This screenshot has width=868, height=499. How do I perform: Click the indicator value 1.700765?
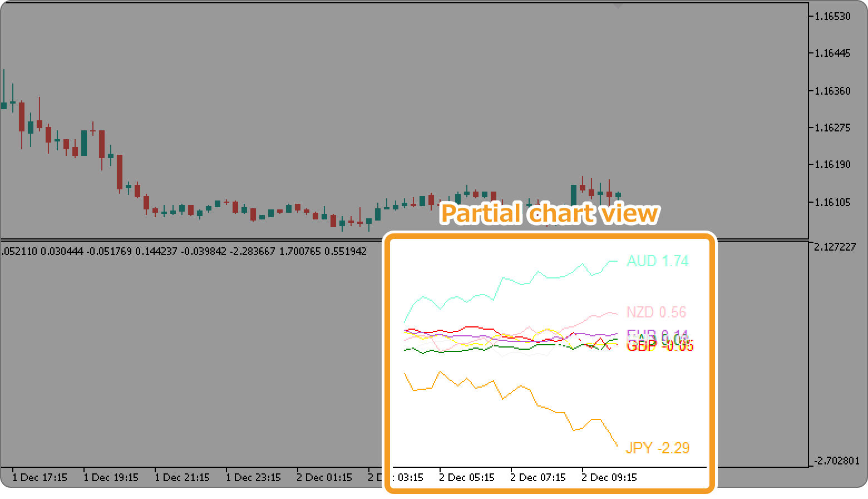(303, 251)
